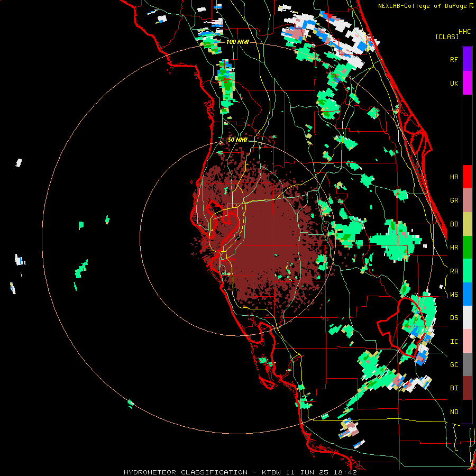Click the RF purple legend swatch
The height and width of the screenshot is (476, 476).
tap(467, 59)
